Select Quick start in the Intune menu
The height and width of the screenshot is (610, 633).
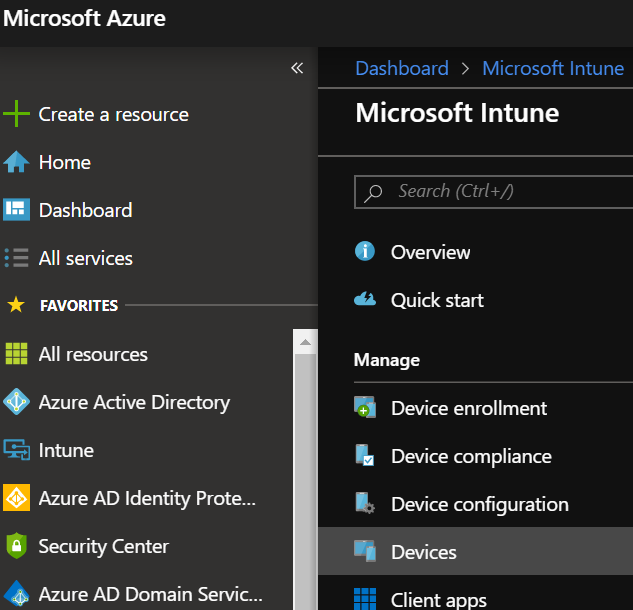pyautogui.click(x=437, y=300)
